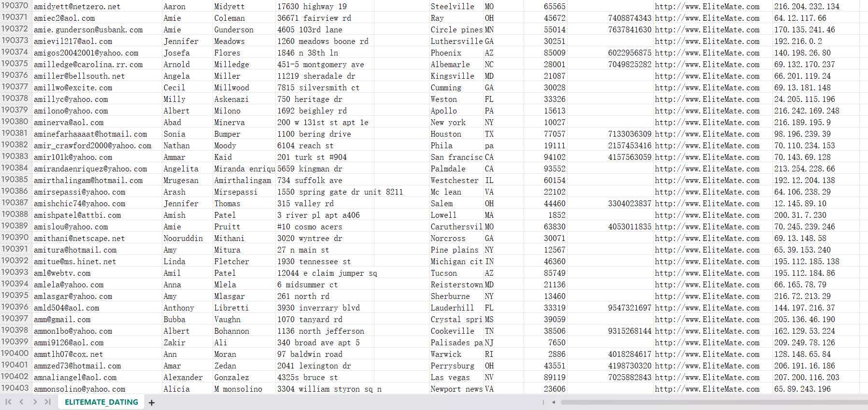
Task: Click the horizontal scrollbar thumb
Action: 714,402
